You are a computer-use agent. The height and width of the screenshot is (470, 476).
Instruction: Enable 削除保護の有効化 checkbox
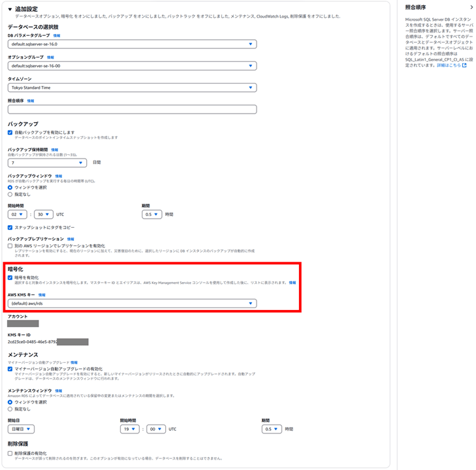click(10, 453)
